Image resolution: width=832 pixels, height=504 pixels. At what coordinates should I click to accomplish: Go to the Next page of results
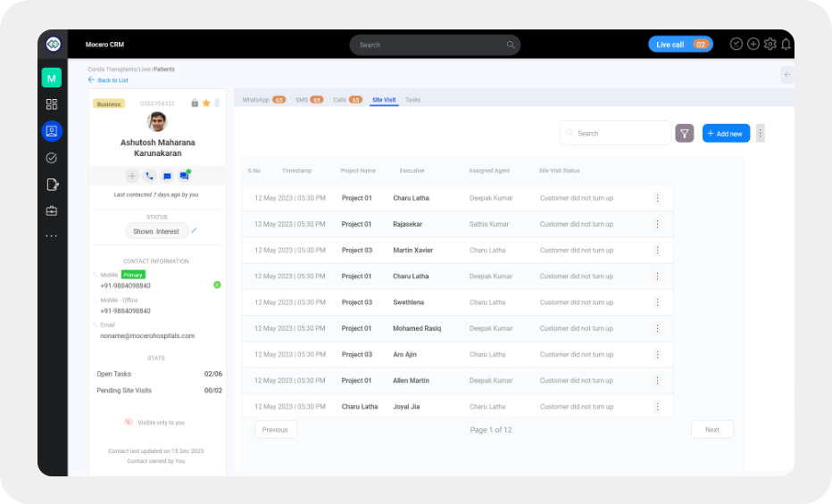(x=711, y=430)
